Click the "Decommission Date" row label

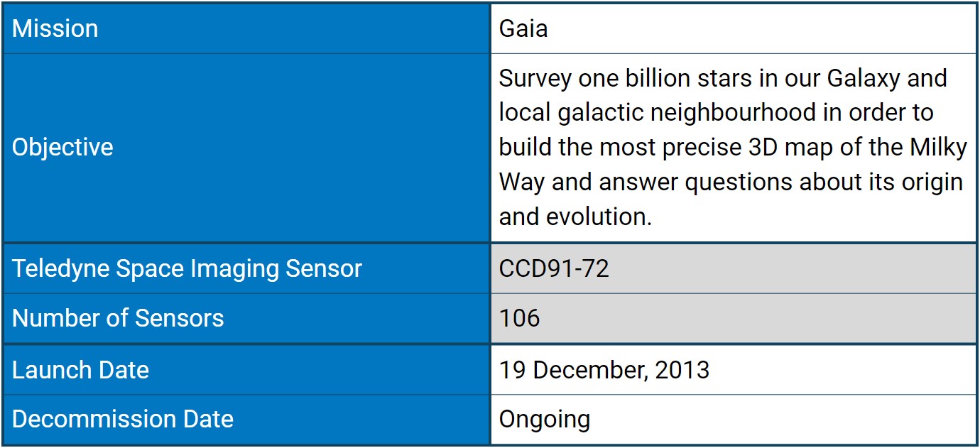(123, 419)
